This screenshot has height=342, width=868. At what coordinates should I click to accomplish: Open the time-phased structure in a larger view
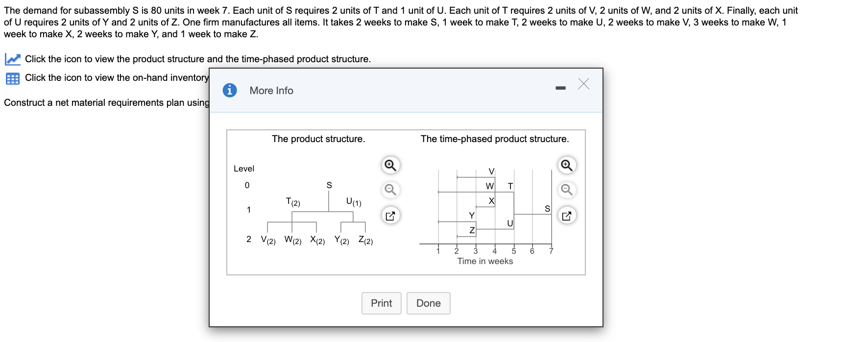(567, 215)
